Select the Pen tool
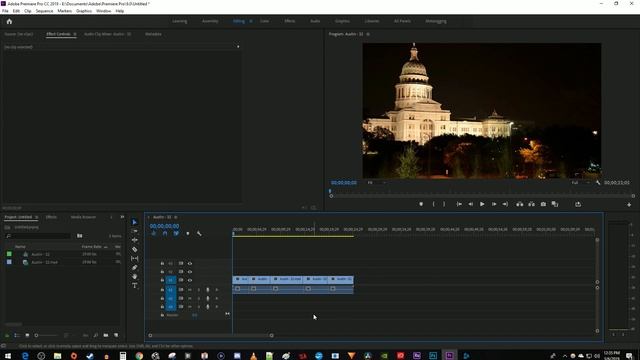 point(135,267)
